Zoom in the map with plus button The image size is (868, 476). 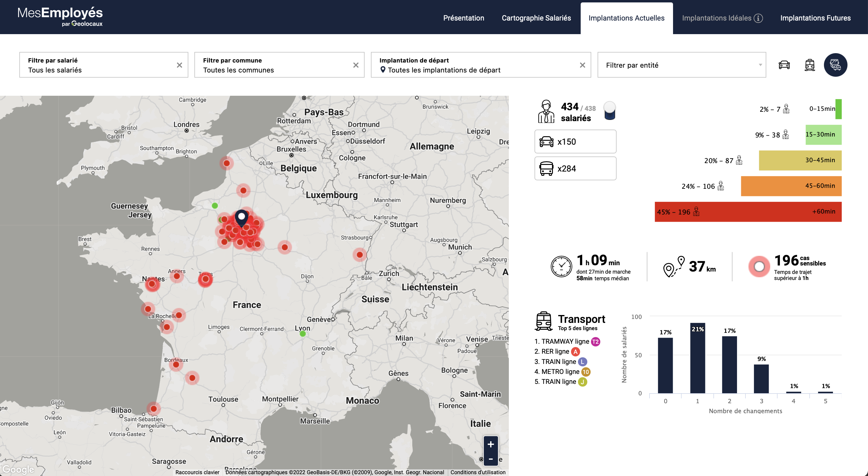tap(491, 444)
